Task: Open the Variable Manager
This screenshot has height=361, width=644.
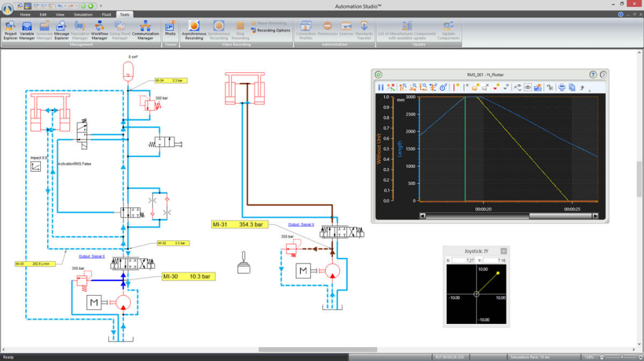Action: (26, 31)
